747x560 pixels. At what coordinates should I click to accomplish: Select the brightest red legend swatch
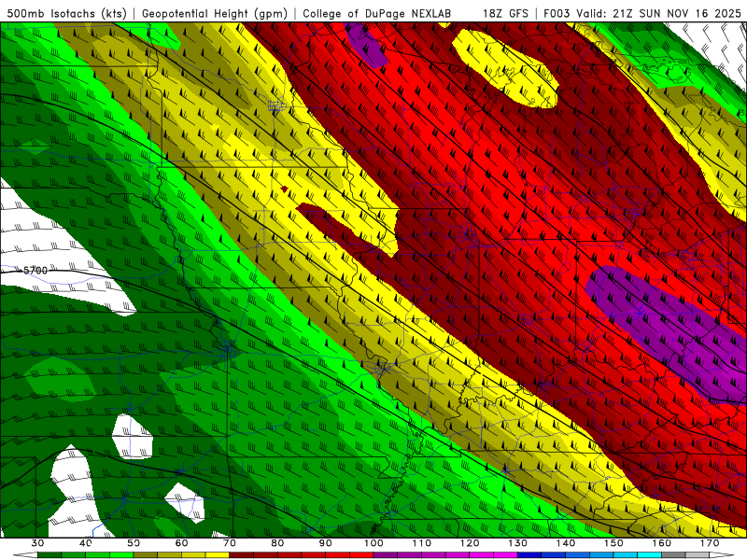click(361, 554)
